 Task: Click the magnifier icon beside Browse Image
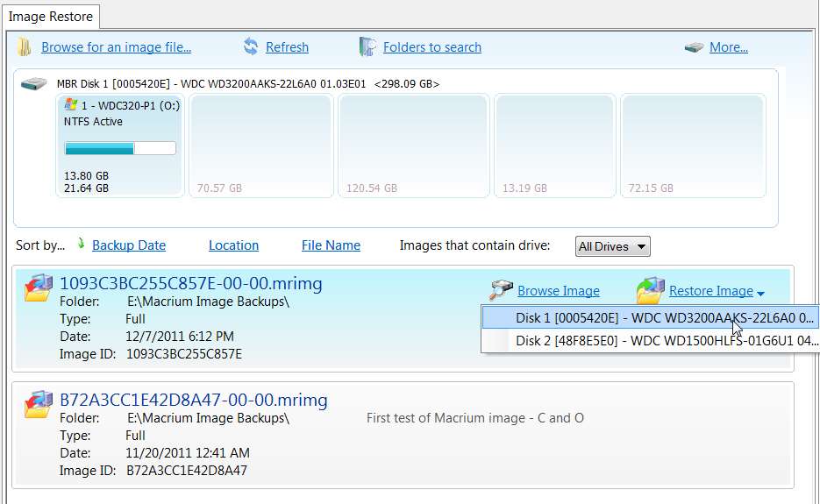point(501,290)
